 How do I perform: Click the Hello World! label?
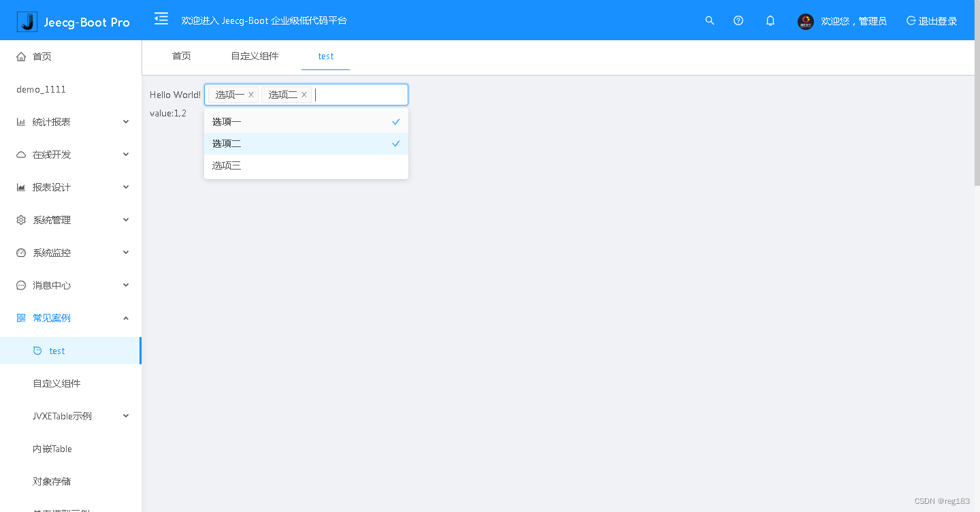pos(175,95)
